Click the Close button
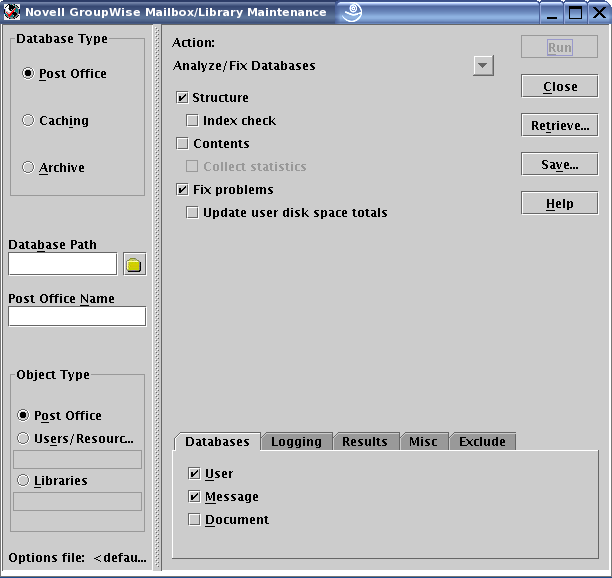This screenshot has height=578, width=612. pos(559,86)
